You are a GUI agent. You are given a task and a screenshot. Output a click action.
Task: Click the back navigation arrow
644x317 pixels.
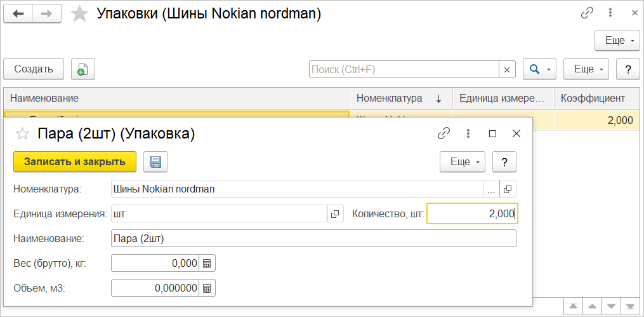point(18,14)
